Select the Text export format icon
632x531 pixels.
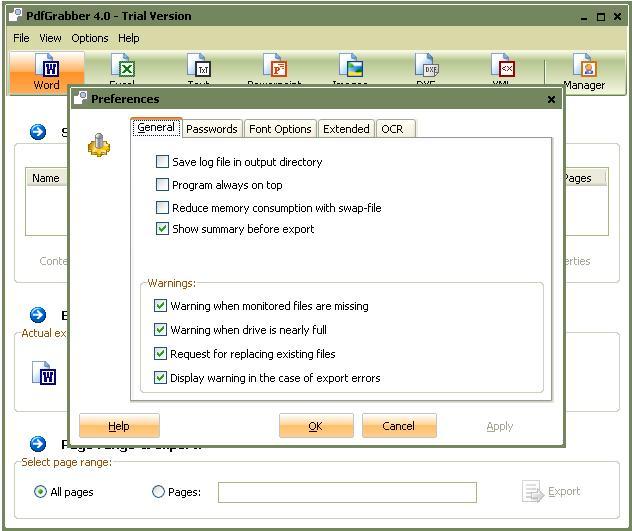coord(199,66)
